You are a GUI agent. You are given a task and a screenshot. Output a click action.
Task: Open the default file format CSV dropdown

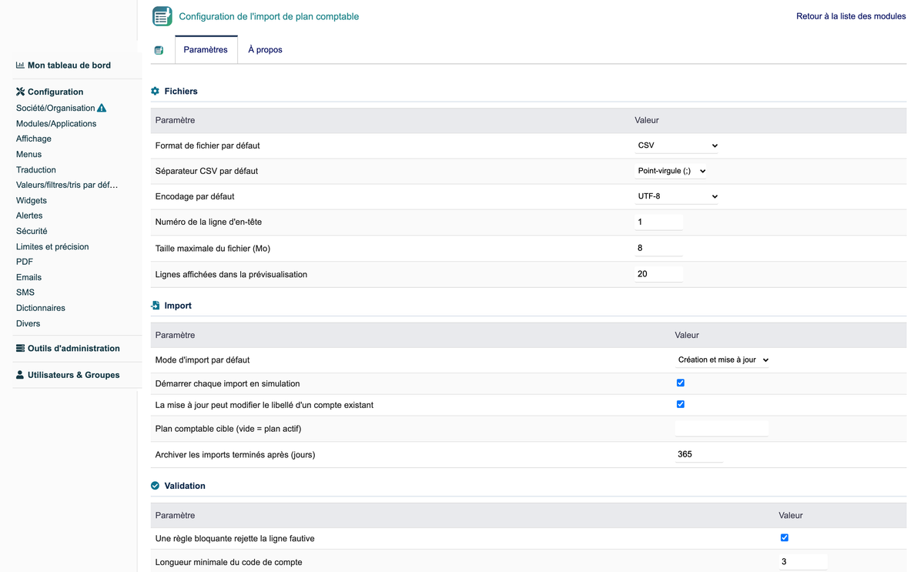coord(678,146)
